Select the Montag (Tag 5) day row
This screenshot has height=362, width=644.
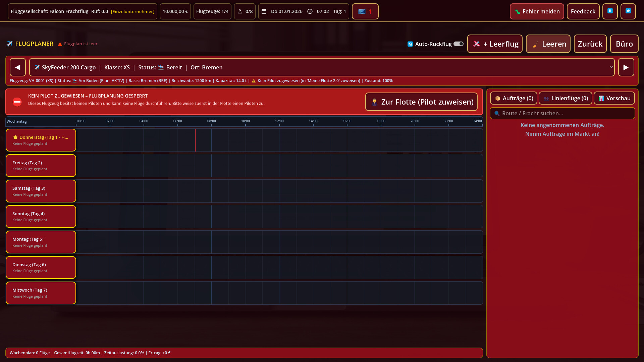[x=41, y=242]
